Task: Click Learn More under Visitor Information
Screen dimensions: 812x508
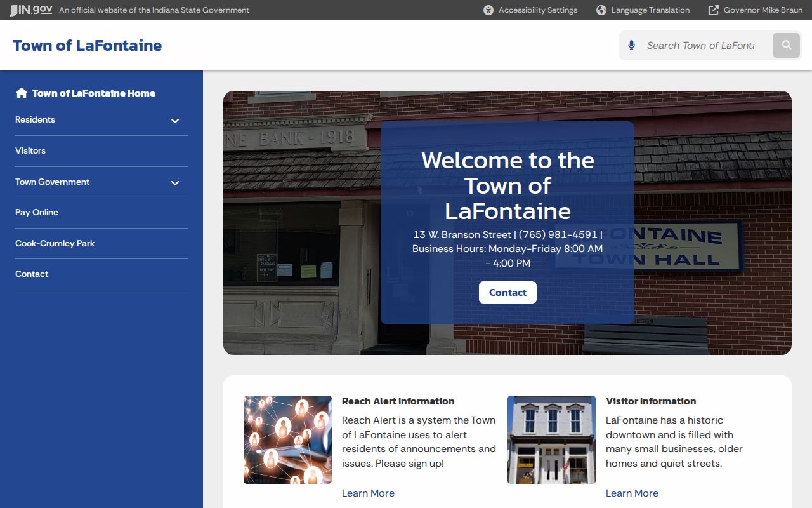Action: tap(632, 493)
